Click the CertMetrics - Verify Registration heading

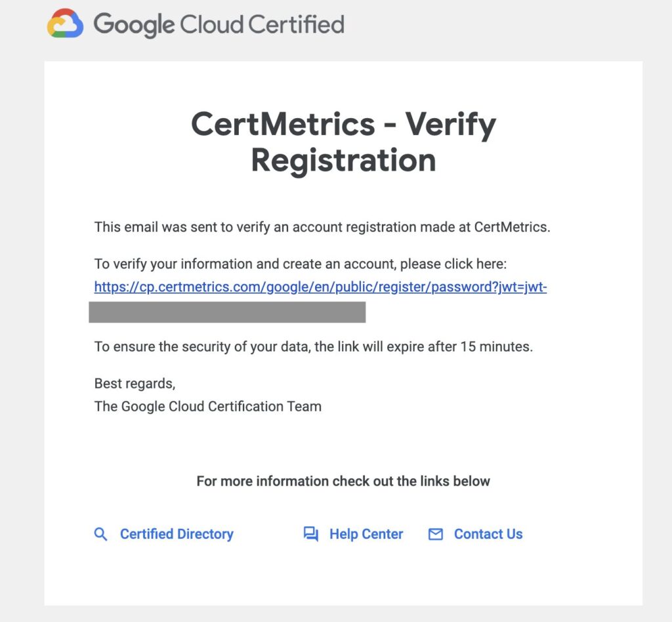tap(343, 142)
